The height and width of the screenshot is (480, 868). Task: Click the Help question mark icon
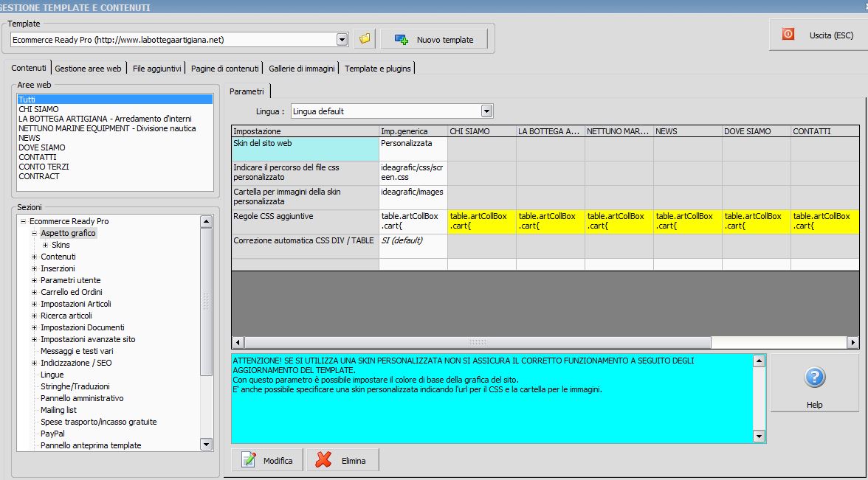pyautogui.click(x=814, y=378)
